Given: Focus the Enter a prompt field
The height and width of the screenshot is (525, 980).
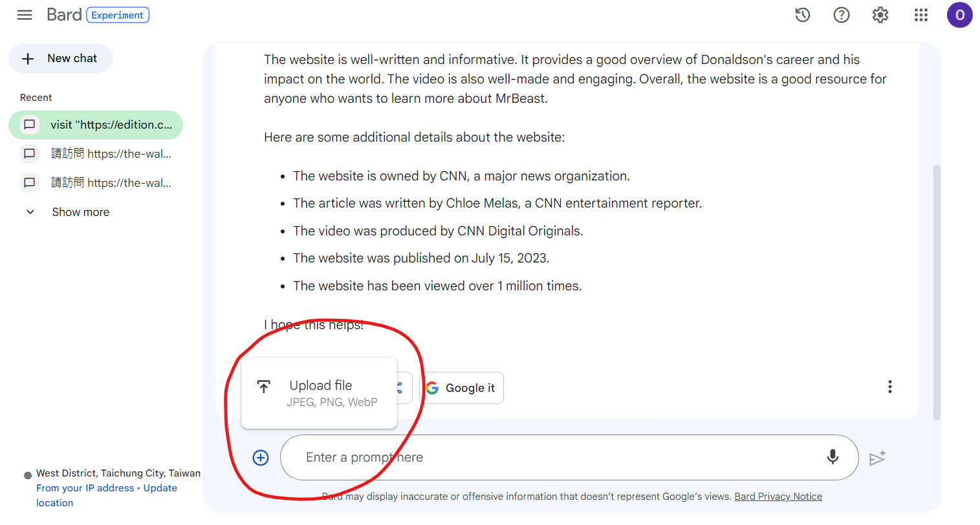Looking at the screenshot, I should click(569, 457).
